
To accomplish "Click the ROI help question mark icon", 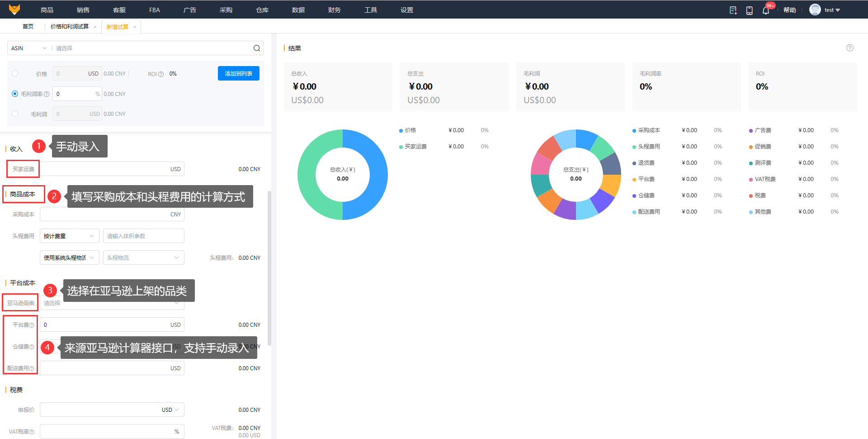I will tap(161, 74).
